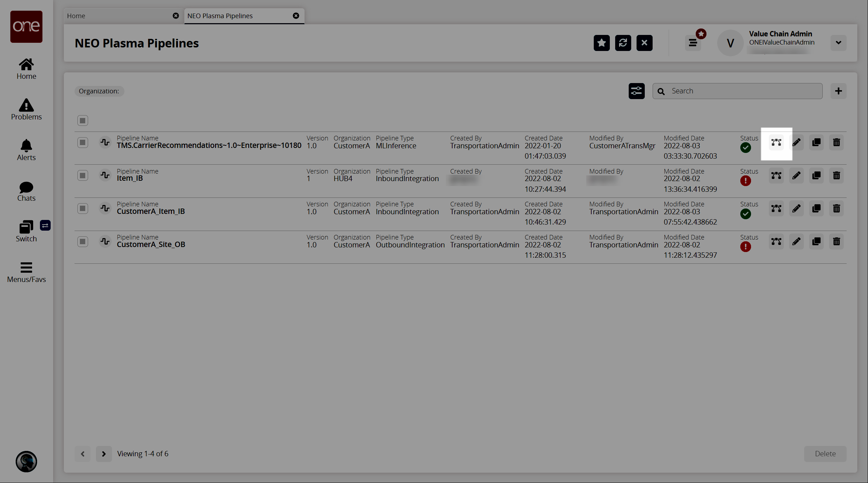This screenshot has width=868, height=483.
Task: Select the CustomerA_Site_OB row checkbox
Action: click(83, 242)
